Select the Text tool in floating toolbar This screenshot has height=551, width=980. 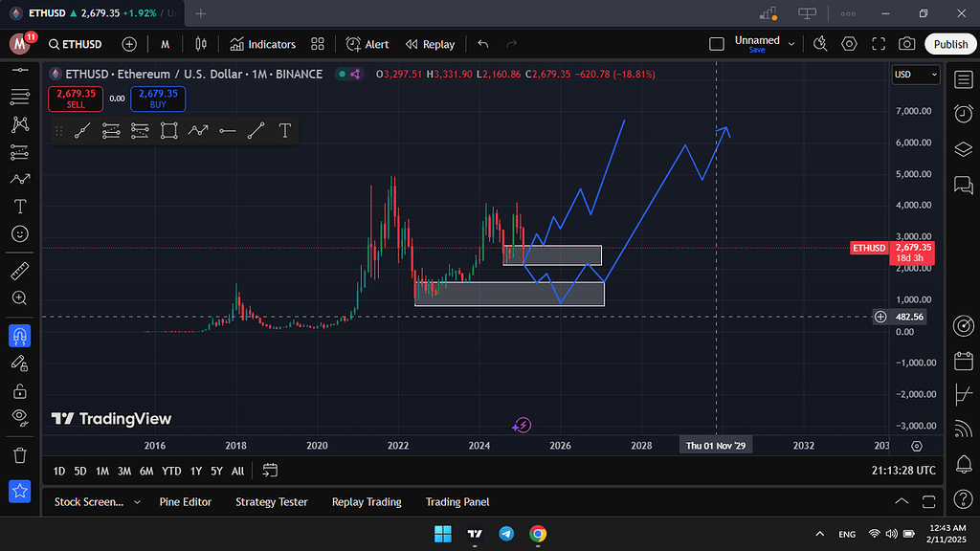click(284, 131)
